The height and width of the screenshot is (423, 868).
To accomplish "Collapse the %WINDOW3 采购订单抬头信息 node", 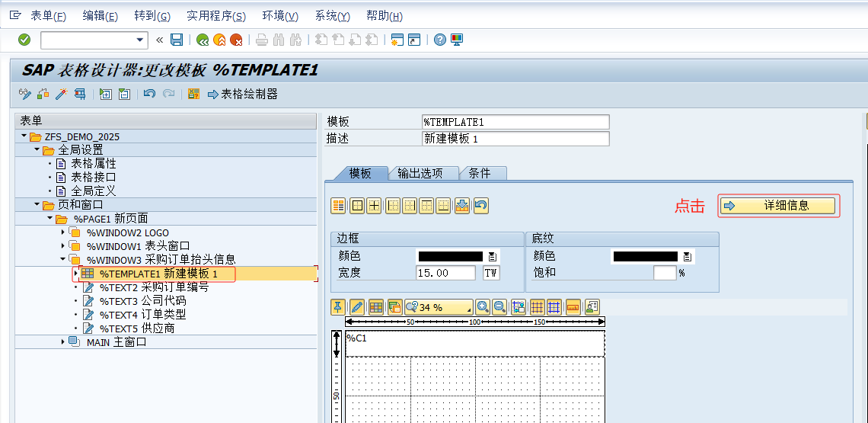I will (x=62, y=259).
